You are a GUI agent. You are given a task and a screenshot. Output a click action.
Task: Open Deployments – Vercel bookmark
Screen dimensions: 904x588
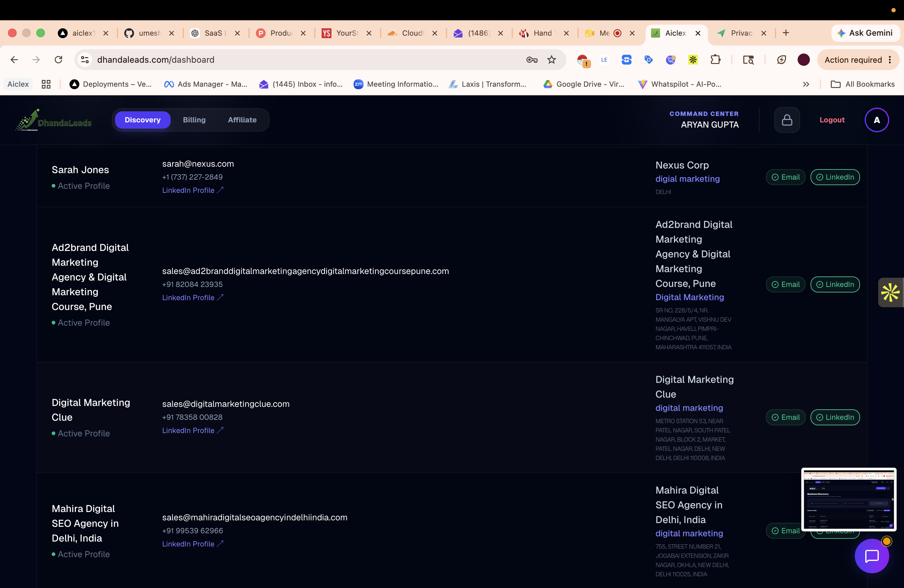[x=110, y=84]
